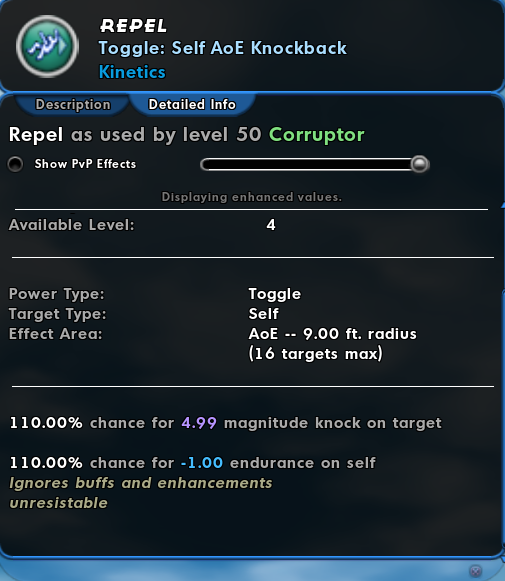Click the Target Type value Self

[263, 314]
